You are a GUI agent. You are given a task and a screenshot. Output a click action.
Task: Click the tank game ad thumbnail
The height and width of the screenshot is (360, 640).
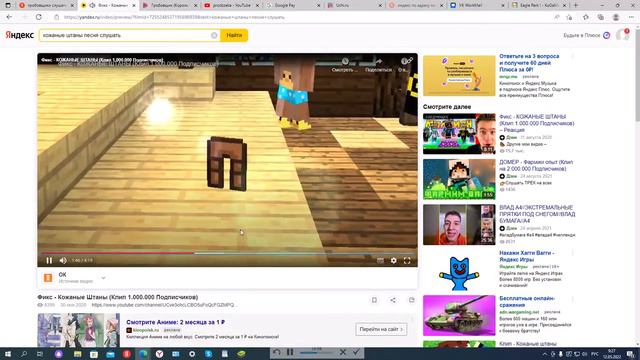click(459, 316)
